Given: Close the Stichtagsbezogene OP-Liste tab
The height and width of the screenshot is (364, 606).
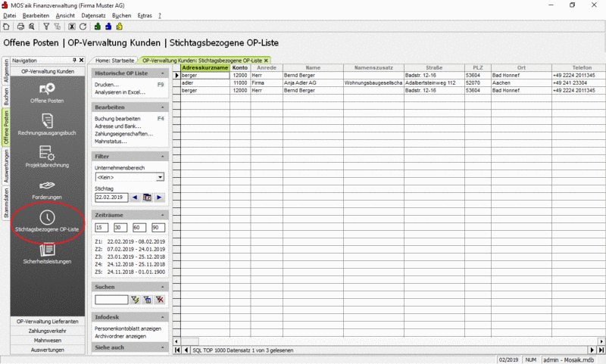Looking at the screenshot, I should click(266, 61).
